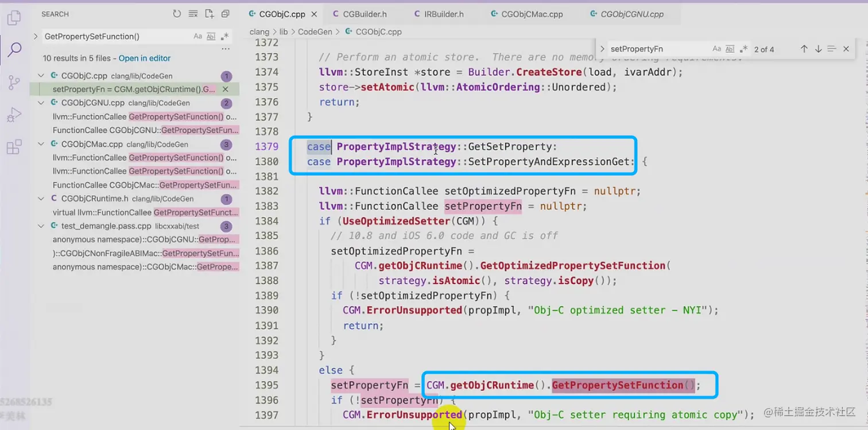
Task: Switch to the CGObjCMac.cpp tab
Action: click(532, 14)
